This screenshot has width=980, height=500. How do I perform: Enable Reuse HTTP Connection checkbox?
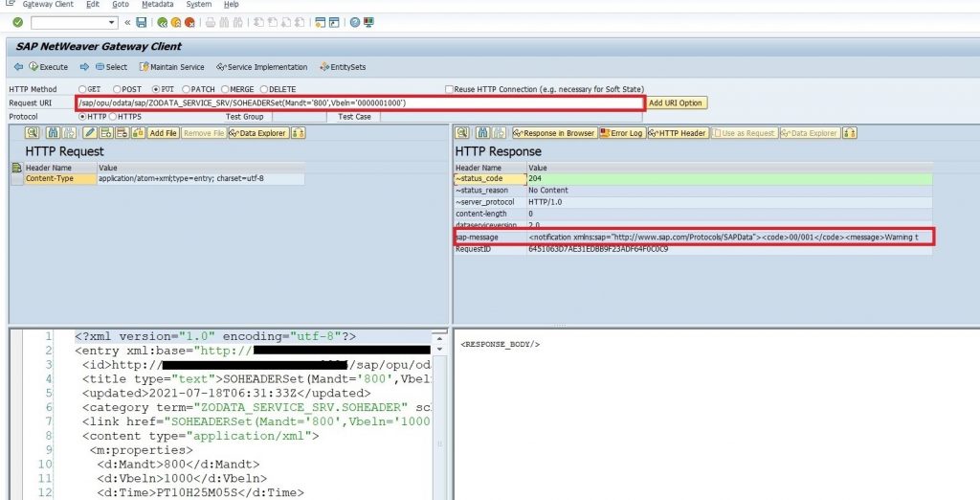tap(449, 89)
